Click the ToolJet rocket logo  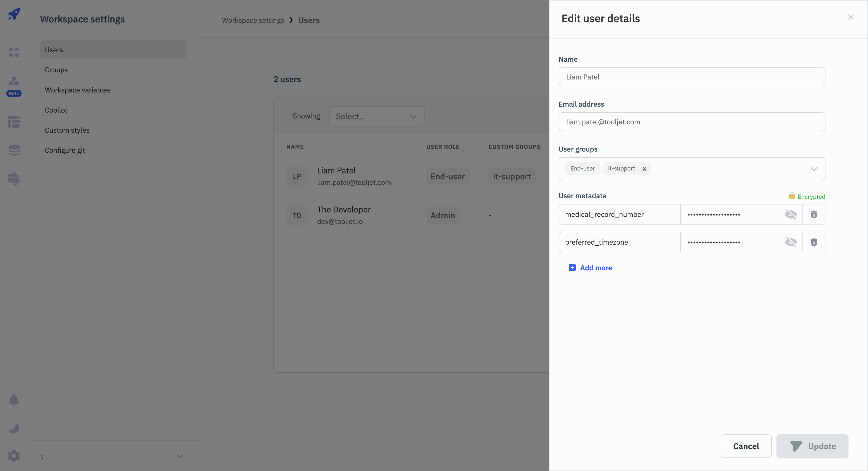coord(14,14)
